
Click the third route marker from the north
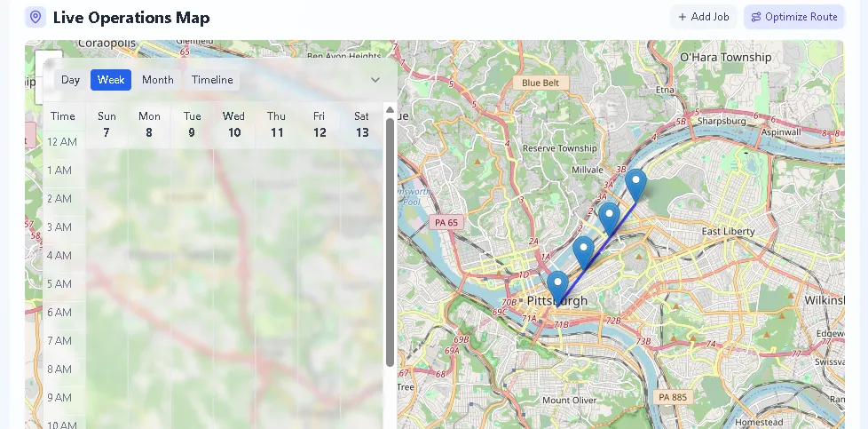click(583, 252)
